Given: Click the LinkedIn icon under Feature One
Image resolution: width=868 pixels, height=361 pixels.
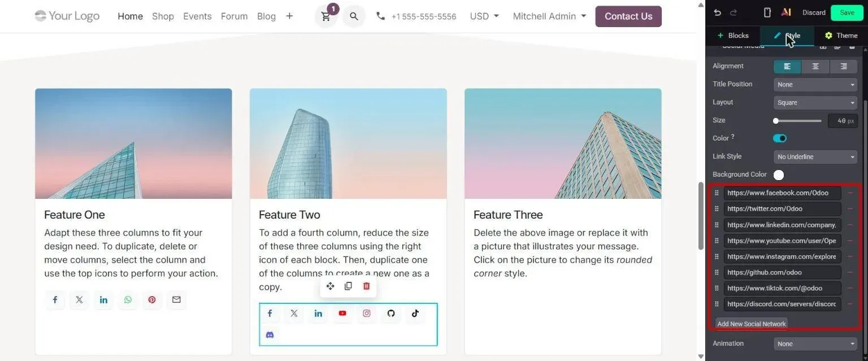Looking at the screenshot, I should coord(103,299).
